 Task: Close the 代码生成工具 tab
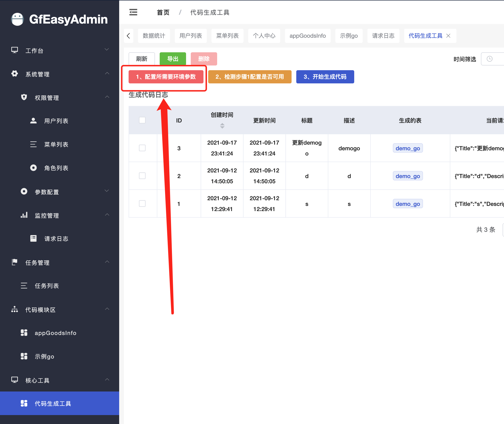[x=448, y=36]
